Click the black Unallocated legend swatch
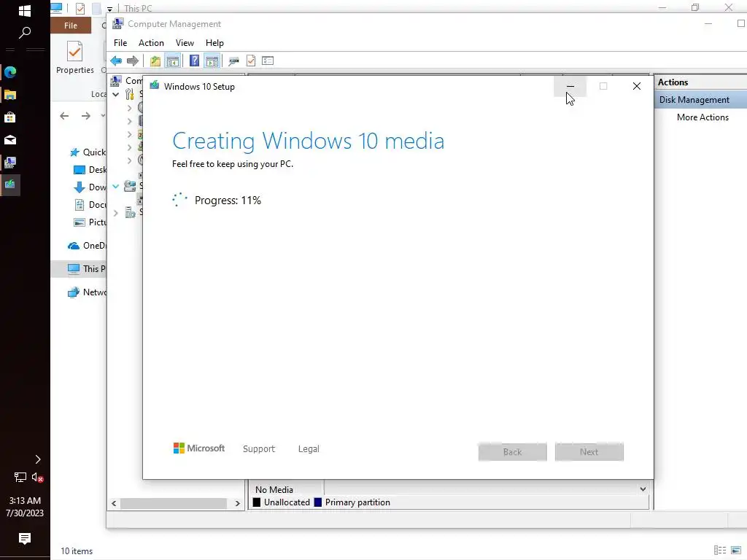The image size is (747, 560). pos(256,502)
